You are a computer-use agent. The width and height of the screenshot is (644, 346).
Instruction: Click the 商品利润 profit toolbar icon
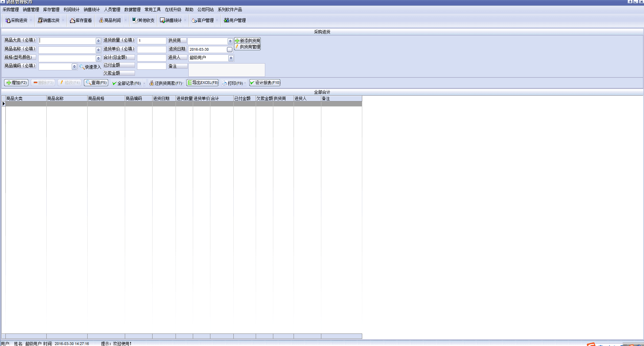point(101,21)
